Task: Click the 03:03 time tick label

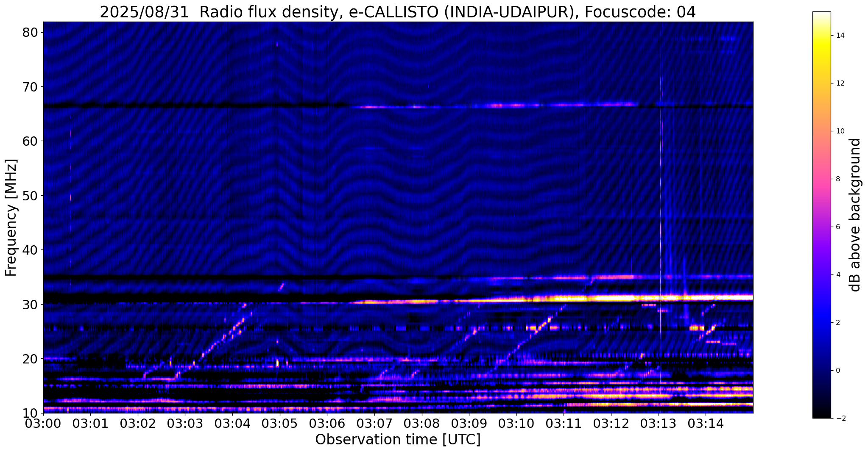Action: tap(185, 423)
